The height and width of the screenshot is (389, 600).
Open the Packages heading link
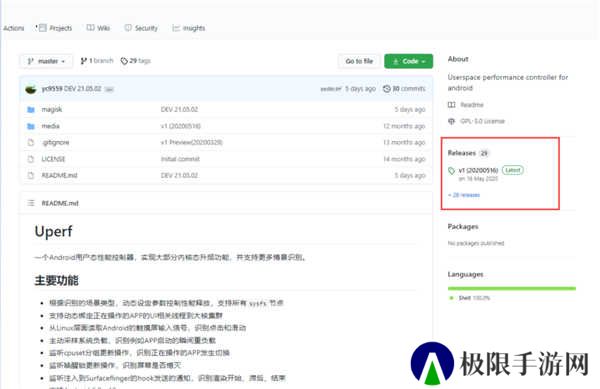point(463,226)
